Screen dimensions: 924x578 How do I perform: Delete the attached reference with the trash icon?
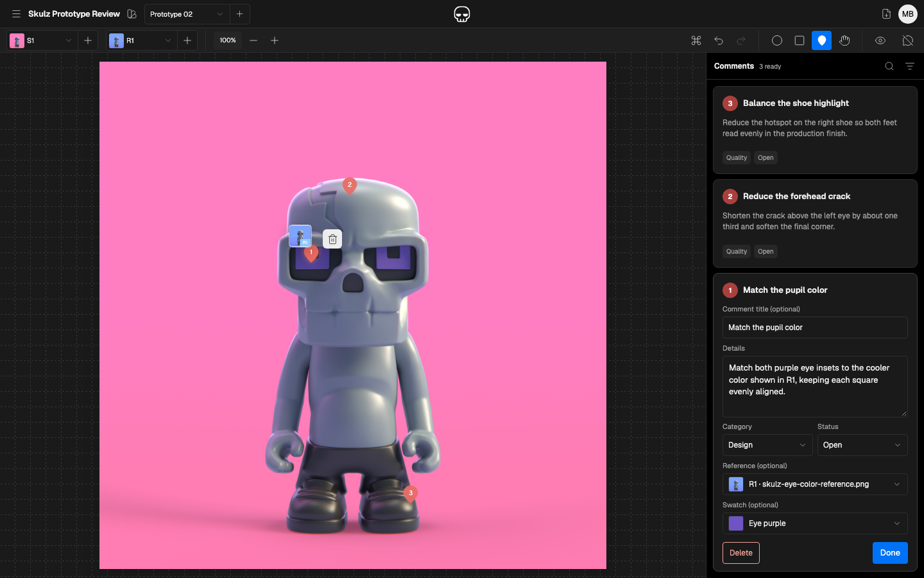coord(332,239)
